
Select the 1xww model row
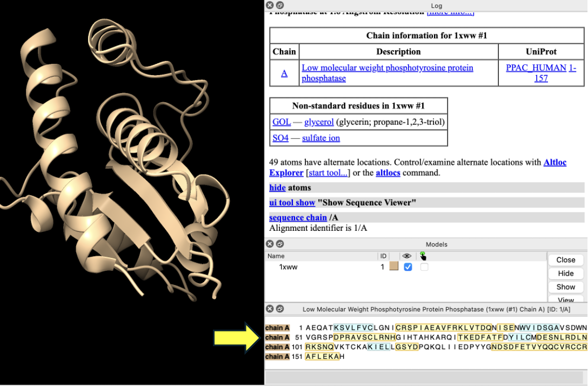[288, 267]
